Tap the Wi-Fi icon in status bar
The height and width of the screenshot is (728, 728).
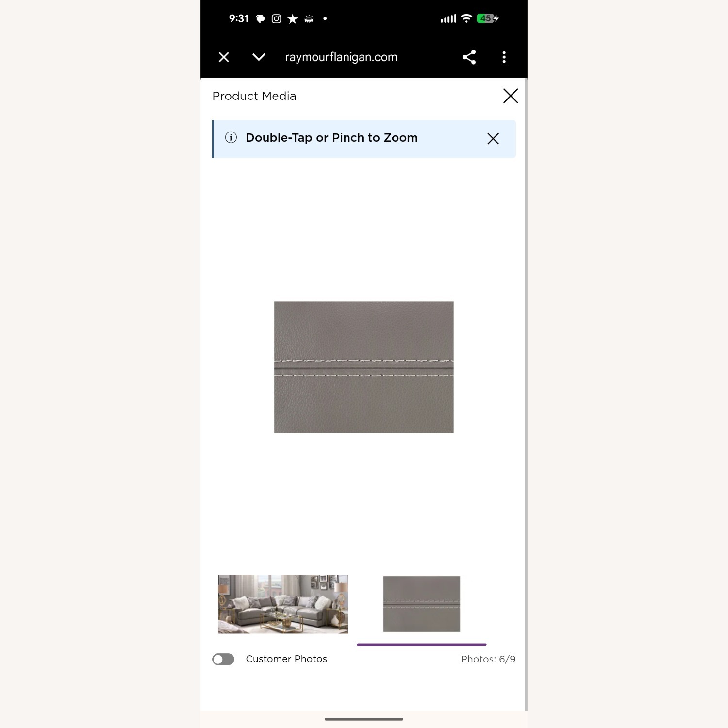coord(466,18)
